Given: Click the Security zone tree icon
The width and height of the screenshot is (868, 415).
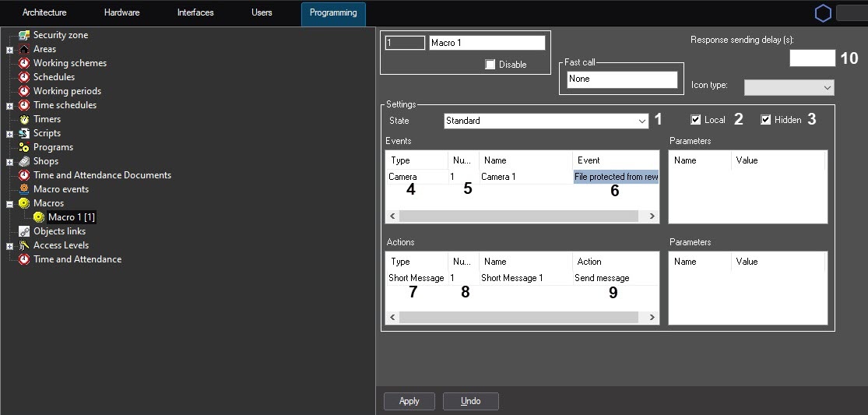Looking at the screenshot, I should [x=24, y=35].
